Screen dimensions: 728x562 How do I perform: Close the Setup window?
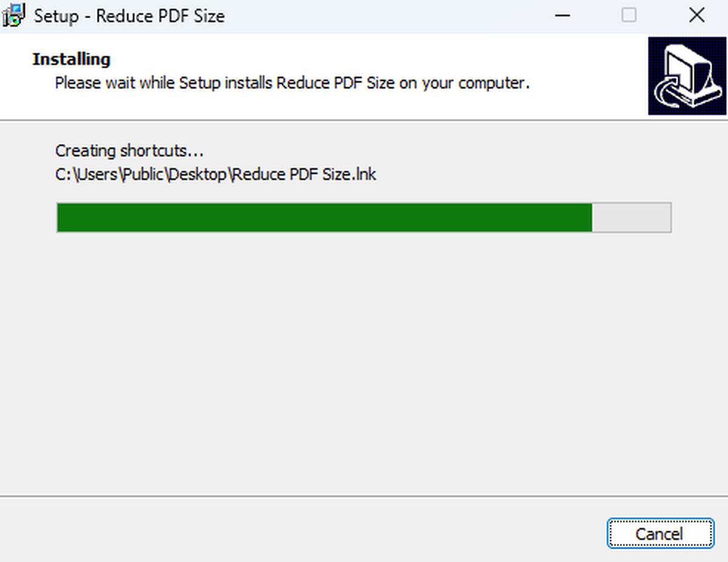tap(697, 16)
